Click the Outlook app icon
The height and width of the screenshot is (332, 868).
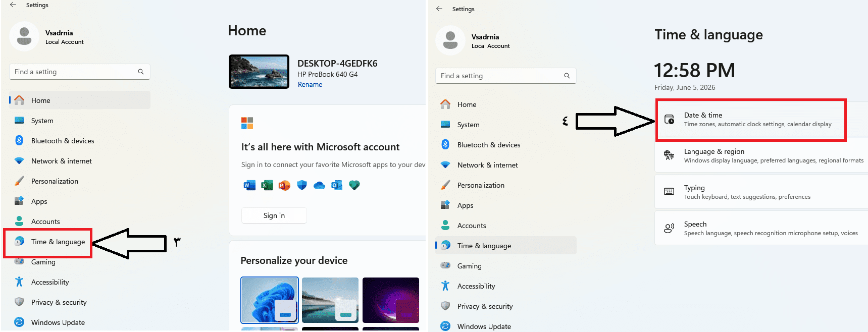pyautogui.click(x=336, y=185)
